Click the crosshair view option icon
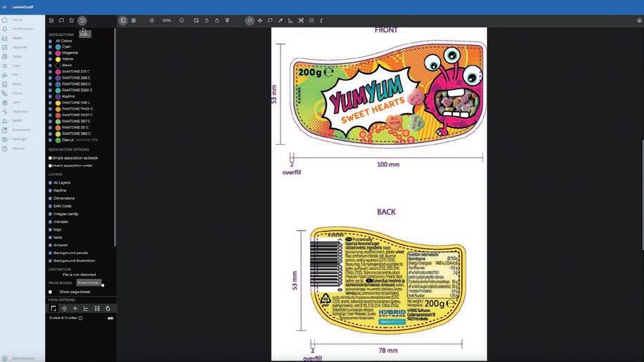 75,309
